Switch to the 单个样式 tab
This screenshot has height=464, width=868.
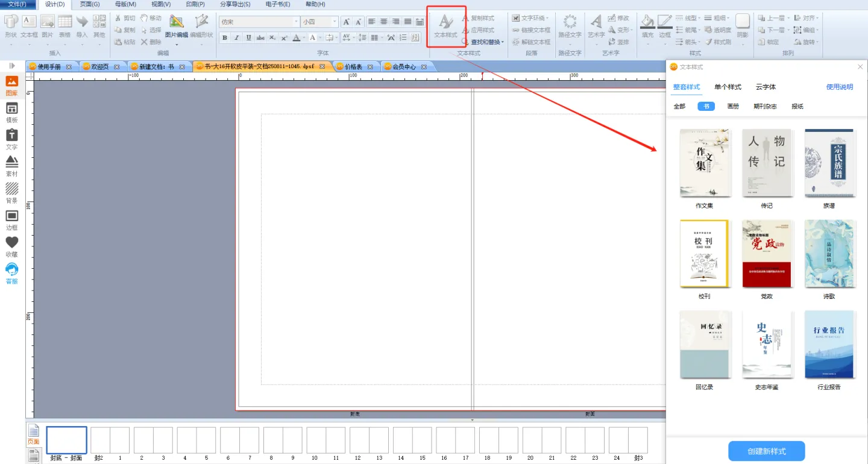click(728, 87)
